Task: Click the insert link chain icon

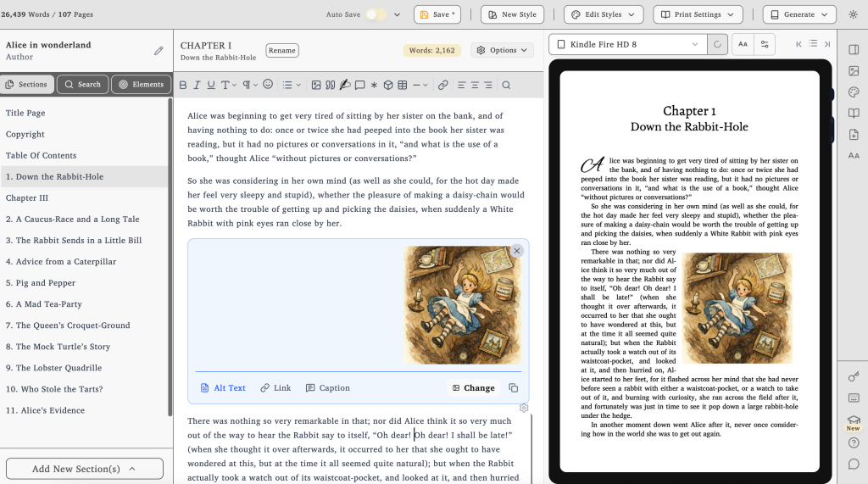Action: pos(442,85)
